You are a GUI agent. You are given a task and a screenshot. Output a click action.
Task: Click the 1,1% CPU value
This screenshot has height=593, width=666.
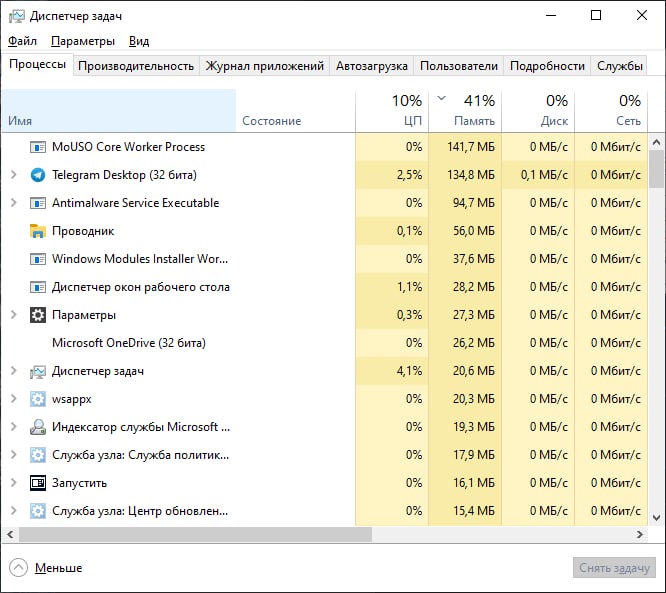(x=409, y=287)
